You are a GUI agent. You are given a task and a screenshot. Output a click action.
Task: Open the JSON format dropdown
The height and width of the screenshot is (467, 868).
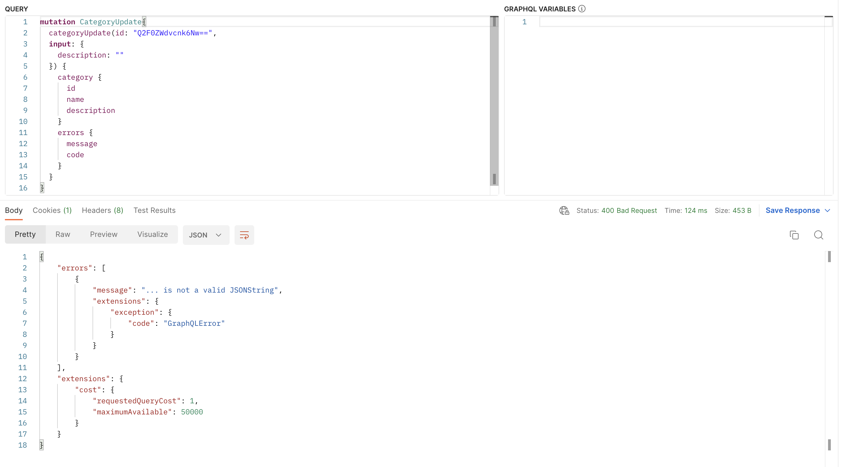pos(206,235)
